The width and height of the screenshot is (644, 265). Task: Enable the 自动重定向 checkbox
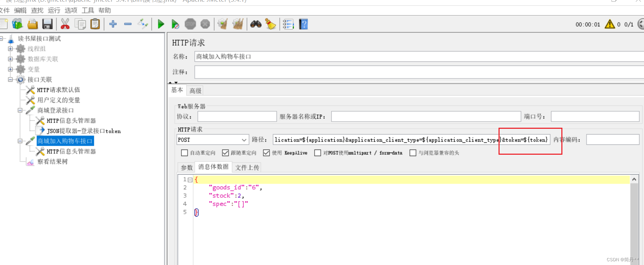184,153
